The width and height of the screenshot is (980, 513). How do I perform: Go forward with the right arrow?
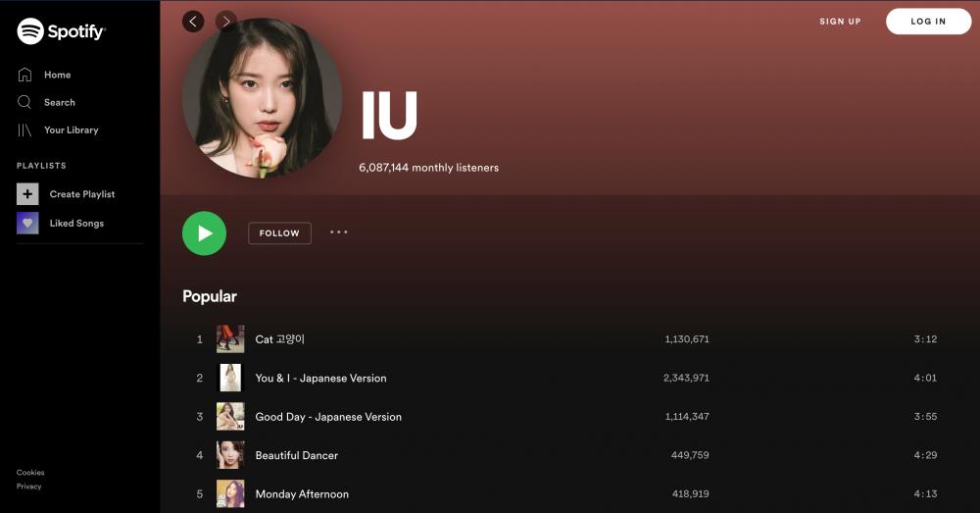(x=226, y=22)
